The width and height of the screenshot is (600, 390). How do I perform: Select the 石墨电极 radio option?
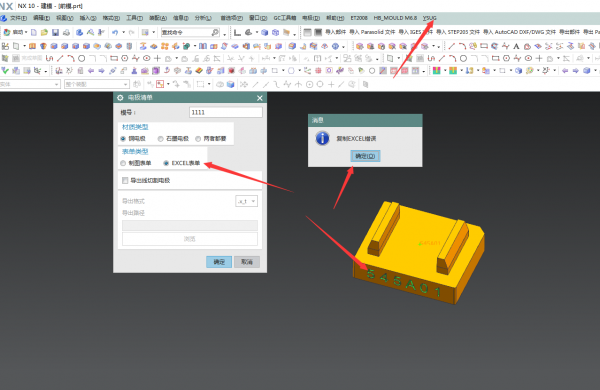coord(174,139)
